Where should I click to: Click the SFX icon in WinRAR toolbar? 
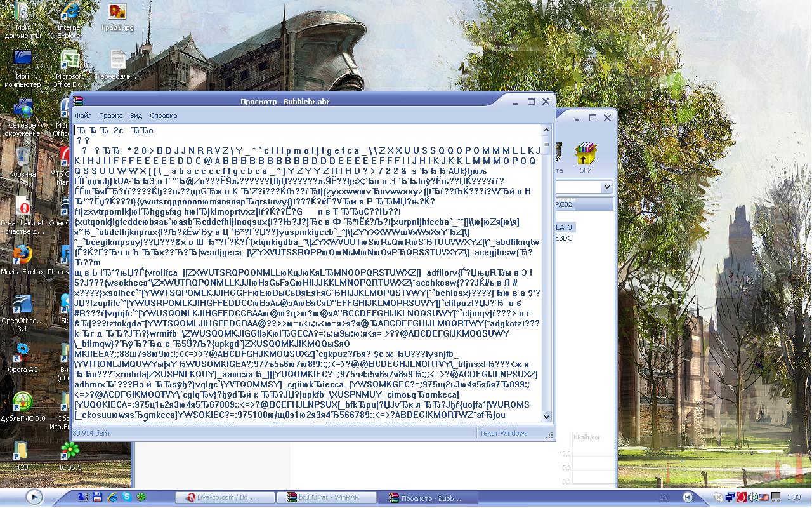(x=586, y=157)
